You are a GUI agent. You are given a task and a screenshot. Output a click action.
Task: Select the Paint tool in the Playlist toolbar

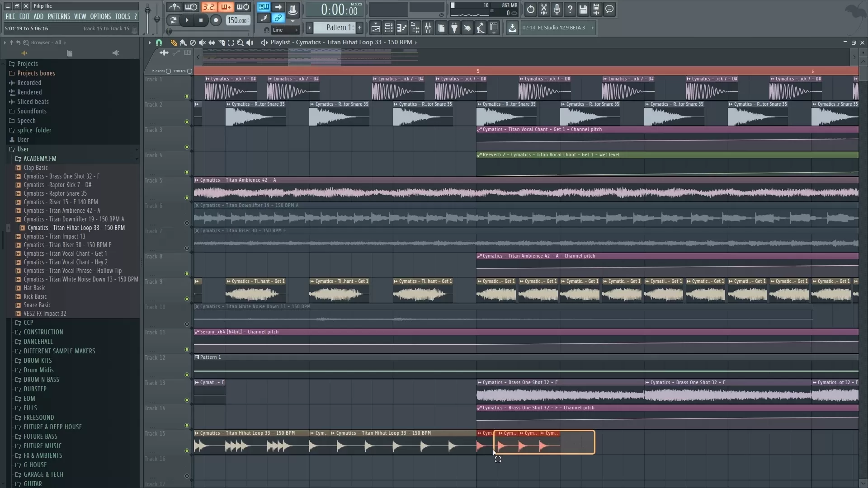(183, 42)
